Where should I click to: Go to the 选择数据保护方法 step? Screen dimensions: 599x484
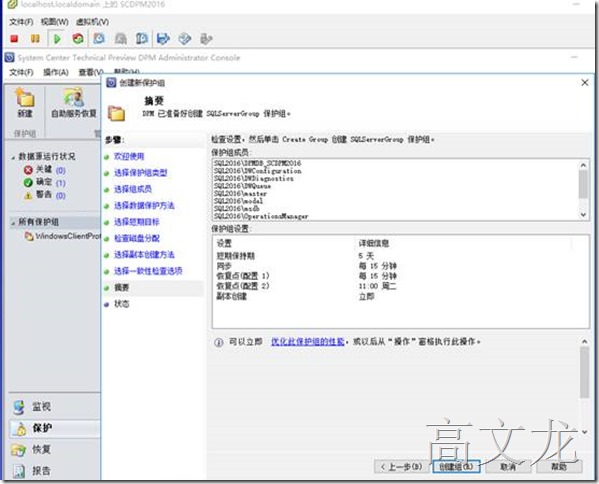click(x=144, y=206)
